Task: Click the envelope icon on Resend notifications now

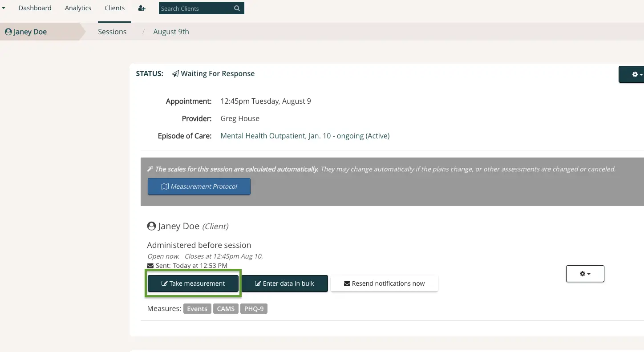Action: (x=347, y=283)
